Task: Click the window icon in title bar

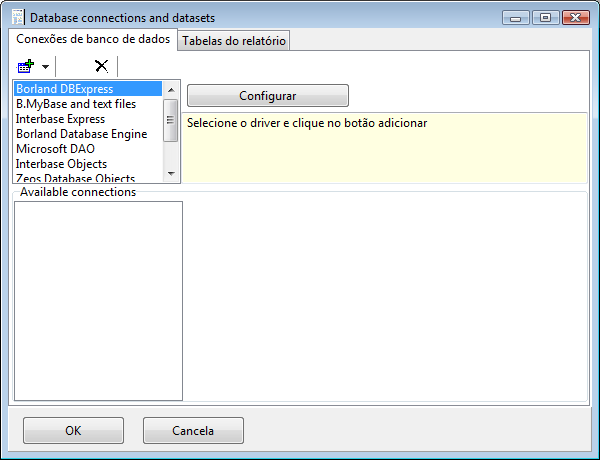Action: (18, 18)
